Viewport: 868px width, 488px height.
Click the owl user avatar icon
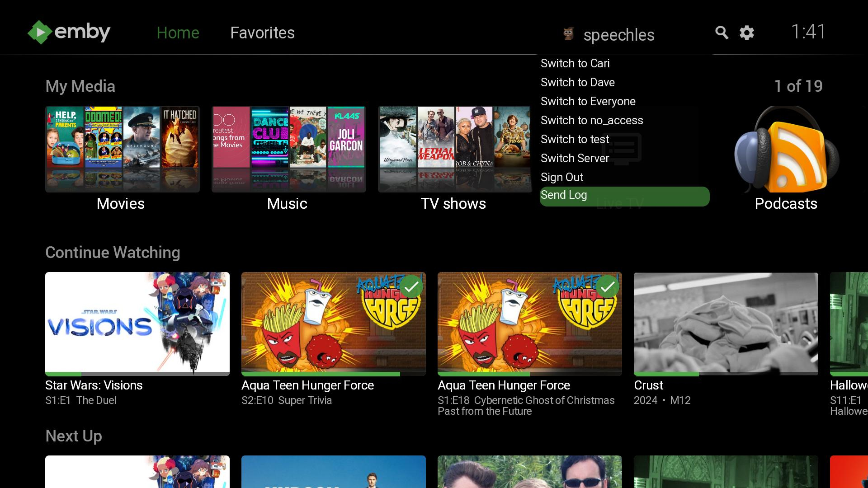coord(568,34)
